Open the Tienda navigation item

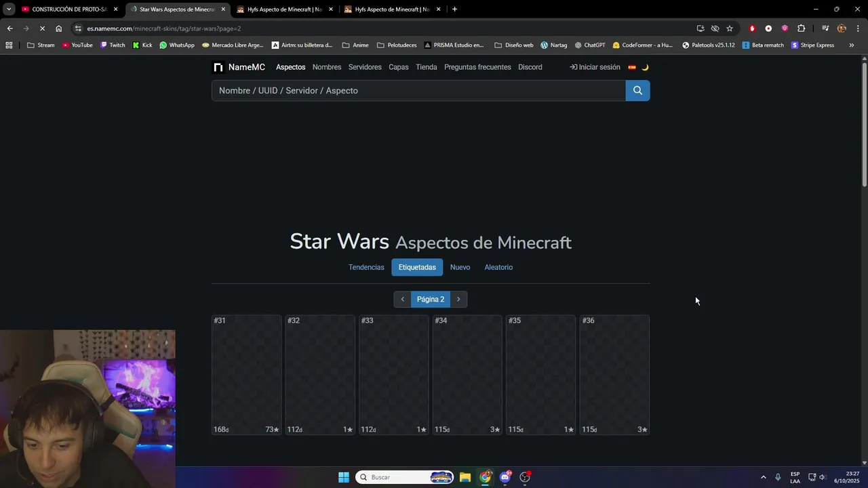[427, 67]
